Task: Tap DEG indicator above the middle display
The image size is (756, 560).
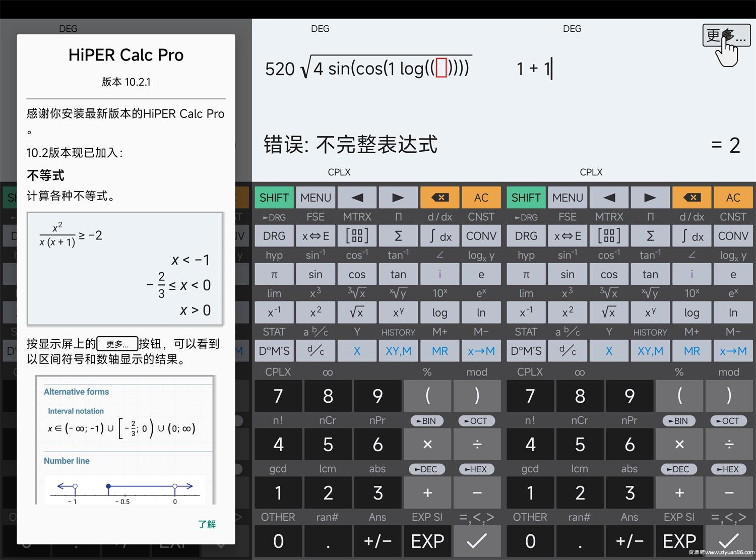Action: pyautogui.click(x=320, y=29)
